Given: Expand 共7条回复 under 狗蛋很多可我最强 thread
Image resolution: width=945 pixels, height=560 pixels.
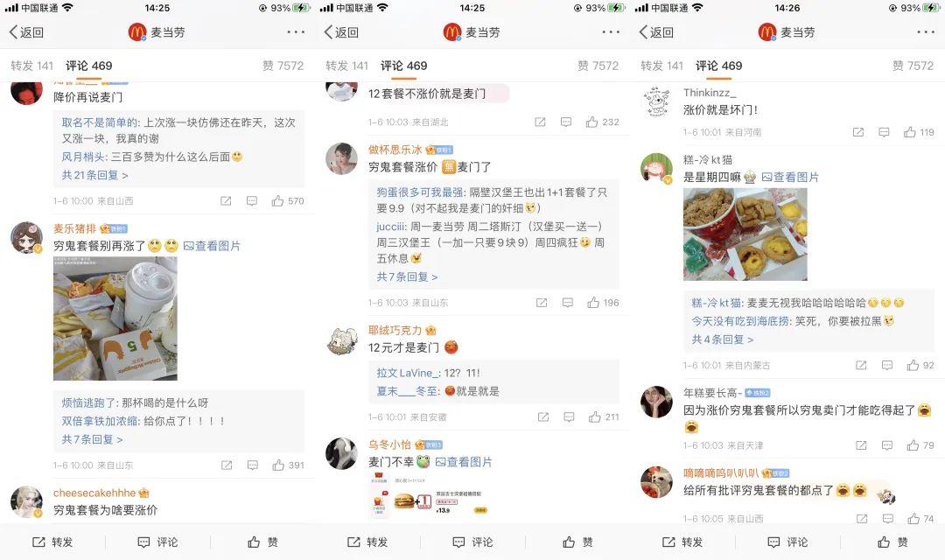Looking at the screenshot, I should [x=407, y=276].
